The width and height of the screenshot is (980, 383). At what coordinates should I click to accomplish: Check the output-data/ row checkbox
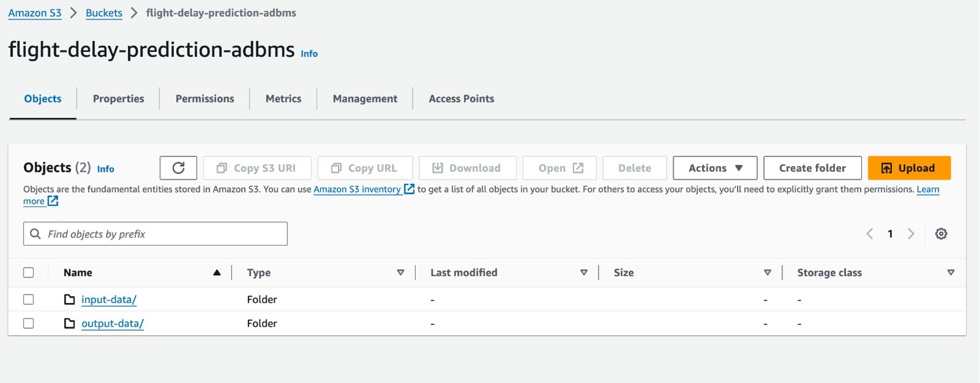pyautogui.click(x=28, y=324)
